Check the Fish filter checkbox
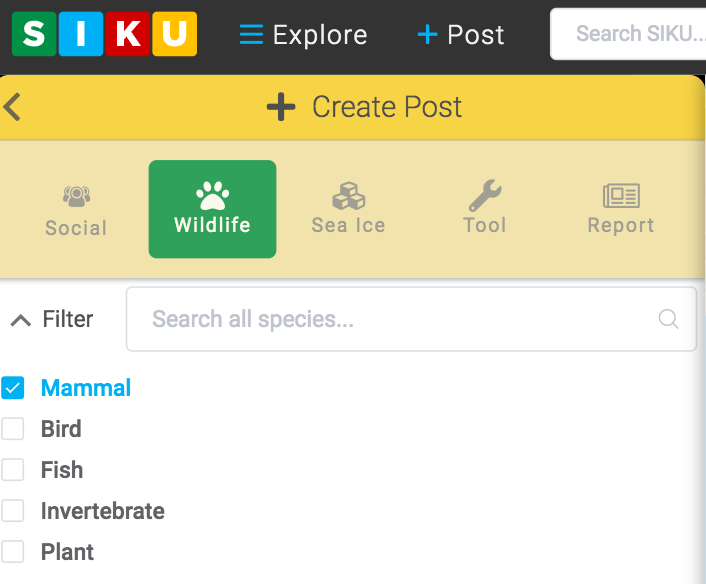The width and height of the screenshot is (706, 584). coord(13,470)
